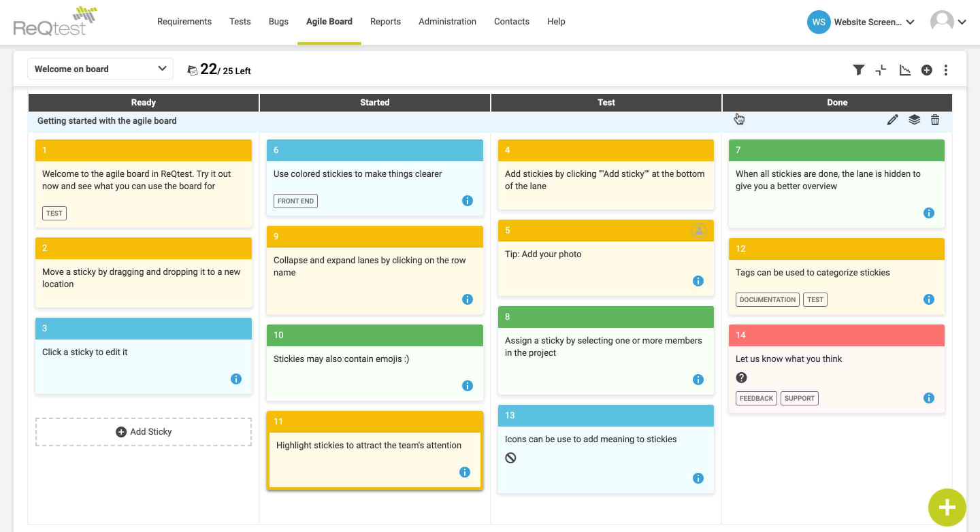This screenshot has width=980, height=532.
Task: Open the three-dot overflow menu
Action: click(946, 69)
